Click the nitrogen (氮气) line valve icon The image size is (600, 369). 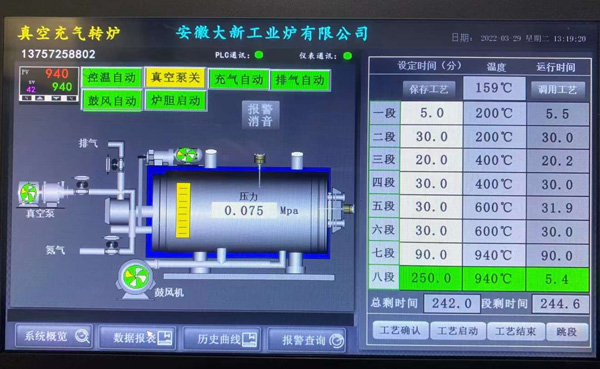pos(111,245)
